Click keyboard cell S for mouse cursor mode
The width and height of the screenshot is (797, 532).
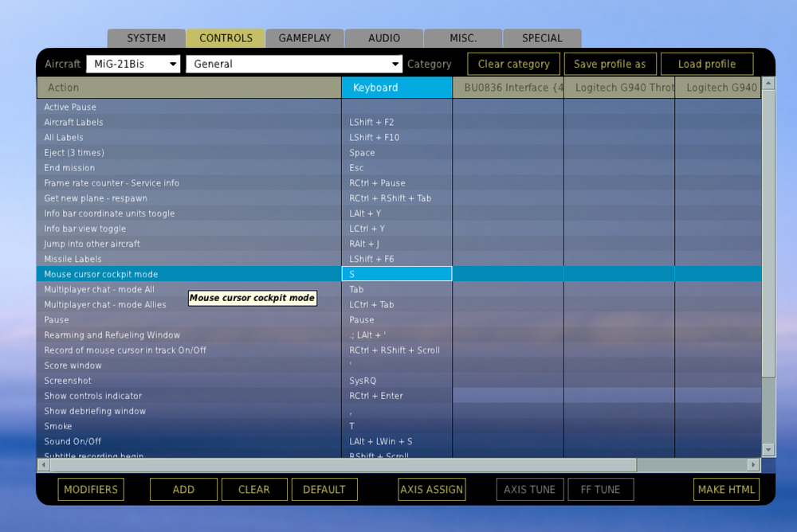(397, 274)
